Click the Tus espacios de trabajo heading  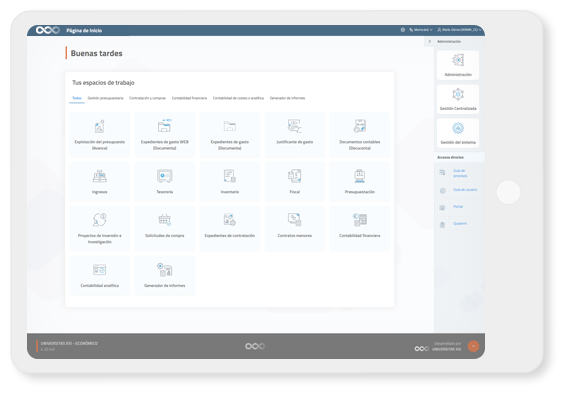pyautogui.click(x=103, y=83)
